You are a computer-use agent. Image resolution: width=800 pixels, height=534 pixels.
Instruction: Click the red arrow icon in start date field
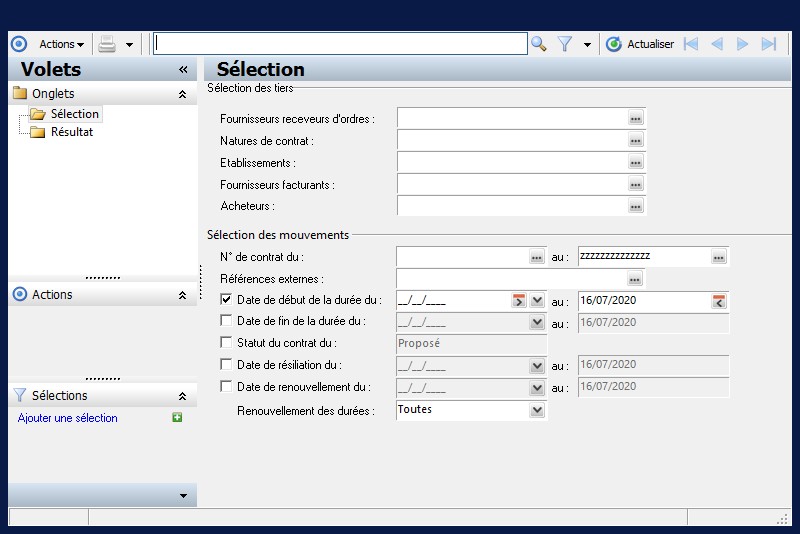click(518, 300)
